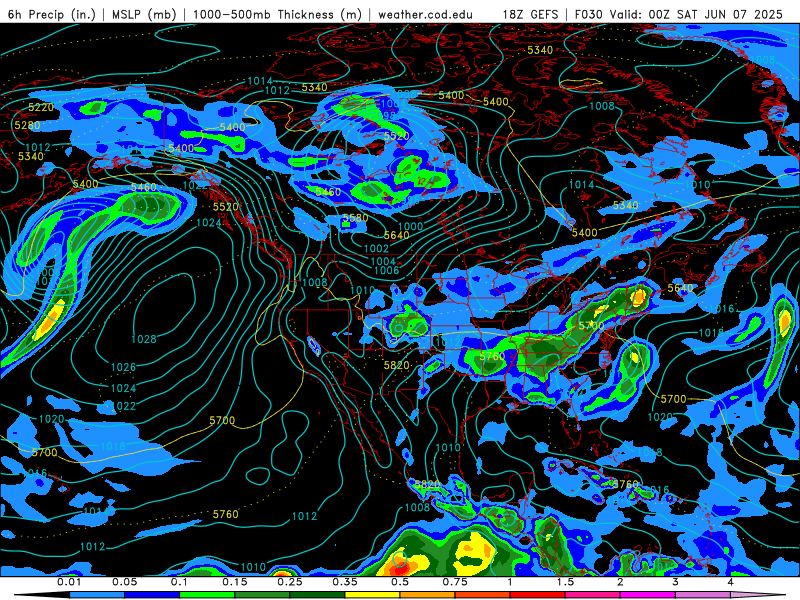
Task: Click the 'MSLP (mb)' header label
Action: [x=144, y=14]
